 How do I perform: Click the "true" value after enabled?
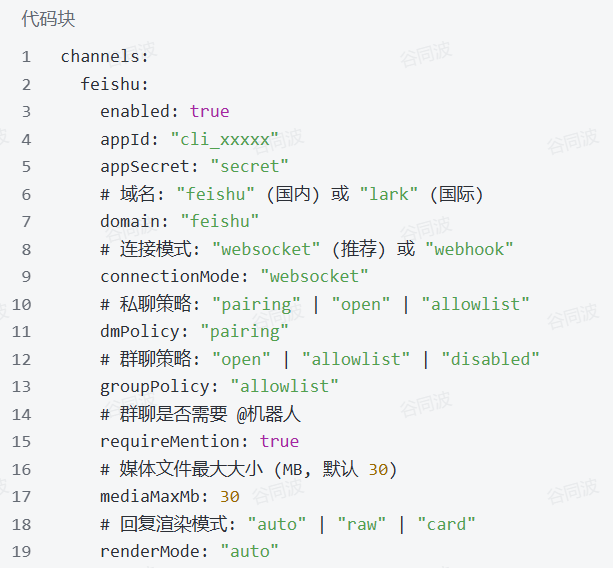(209, 111)
